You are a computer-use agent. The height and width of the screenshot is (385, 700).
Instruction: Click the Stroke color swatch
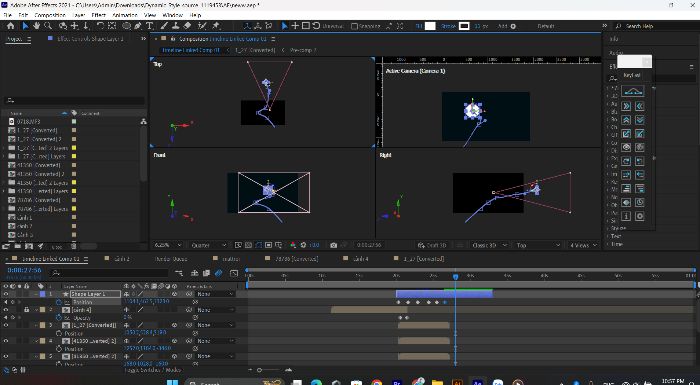(465, 26)
